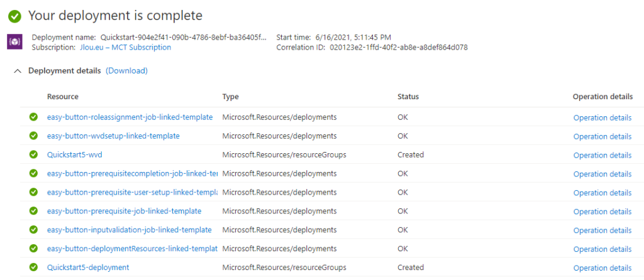Collapse the Deployment details section chevron
Screen dimensions: 644x280
pos(17,71)
